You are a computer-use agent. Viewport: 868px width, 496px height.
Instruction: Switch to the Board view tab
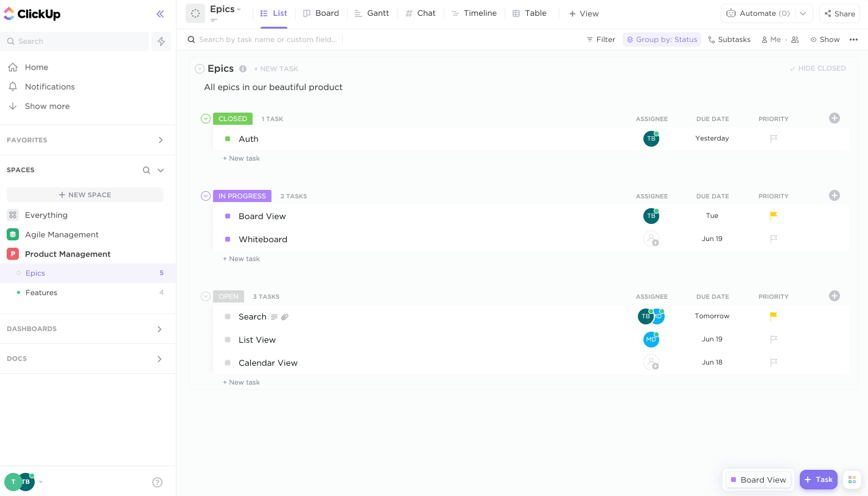321,13
